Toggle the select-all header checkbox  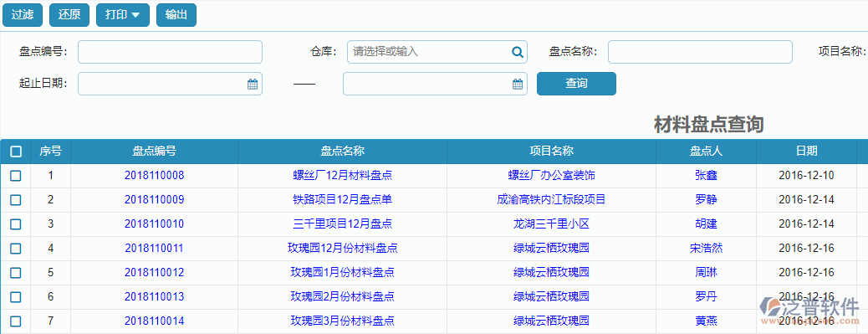click(x=16, y=152)
